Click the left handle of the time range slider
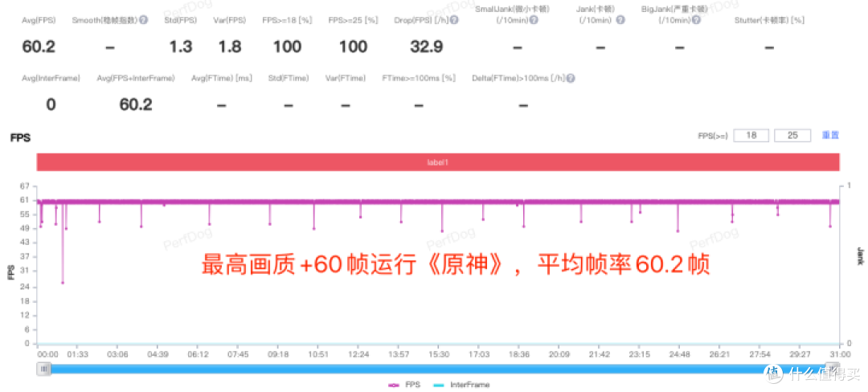The width and height of the screenshot is (868, 392). (44, 369)
